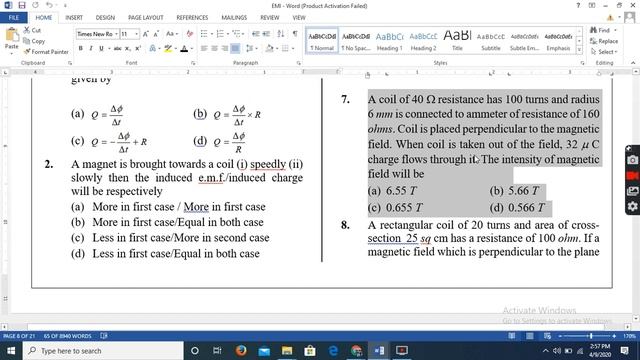
Task: Increase font size with Grow Font
Action: 145,34
